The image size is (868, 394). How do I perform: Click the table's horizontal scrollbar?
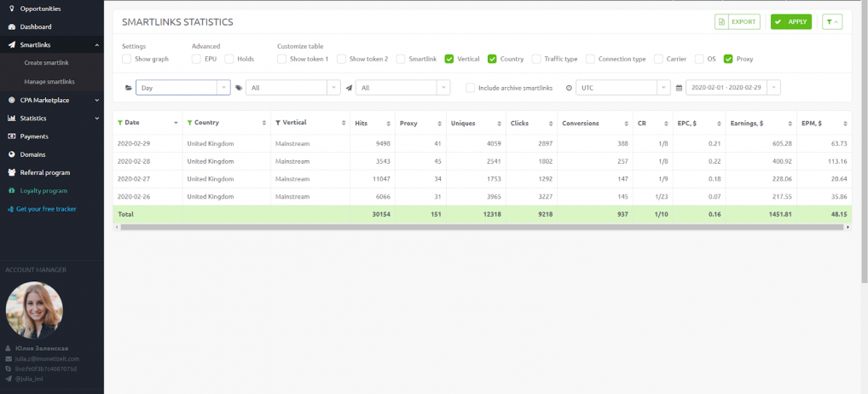pos(482,227)
